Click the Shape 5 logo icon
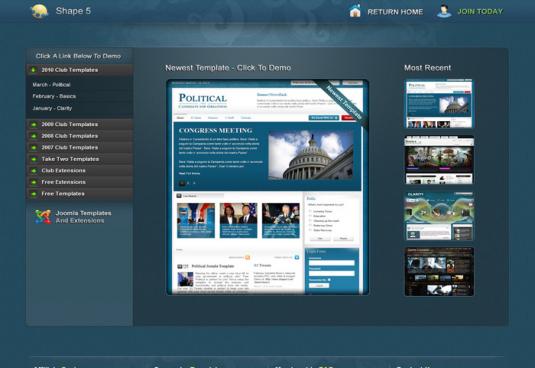This screenshot has width=535, height=368. (39, 11)
